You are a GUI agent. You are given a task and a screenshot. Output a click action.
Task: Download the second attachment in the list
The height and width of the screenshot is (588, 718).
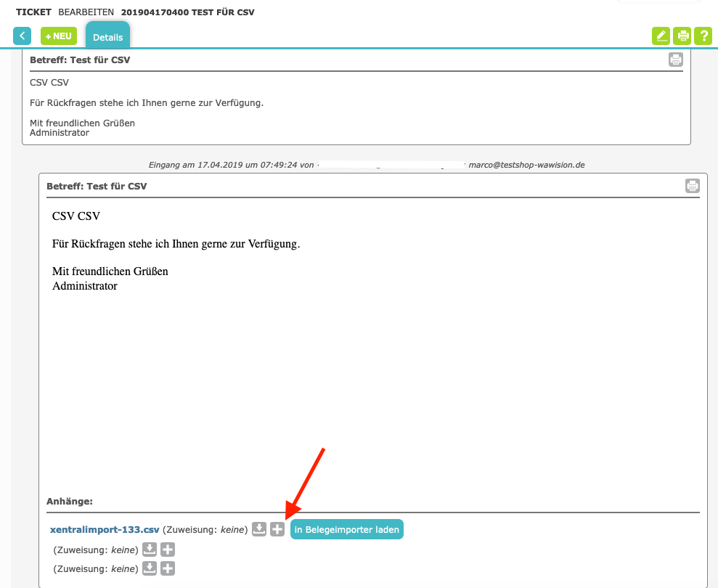point(150,550)
